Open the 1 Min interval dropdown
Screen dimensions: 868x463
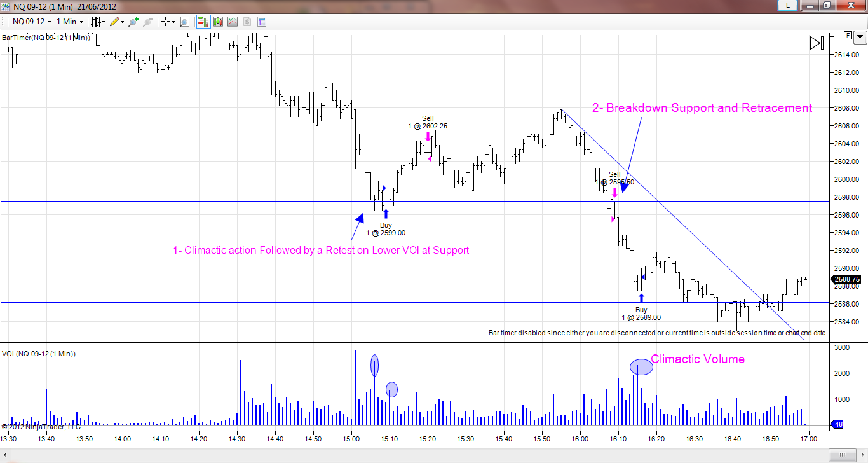coord(70,22)
